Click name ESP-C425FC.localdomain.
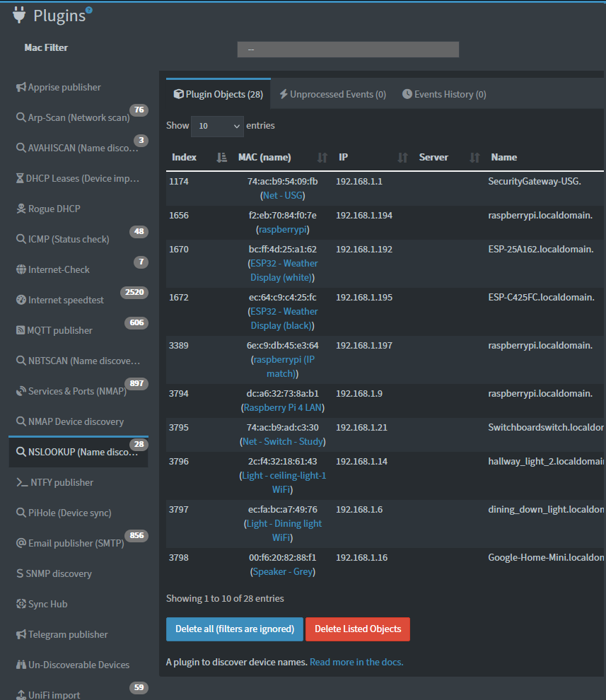This screenshot has height=700, width=606. pyautogui.click(x=541, y=297)
